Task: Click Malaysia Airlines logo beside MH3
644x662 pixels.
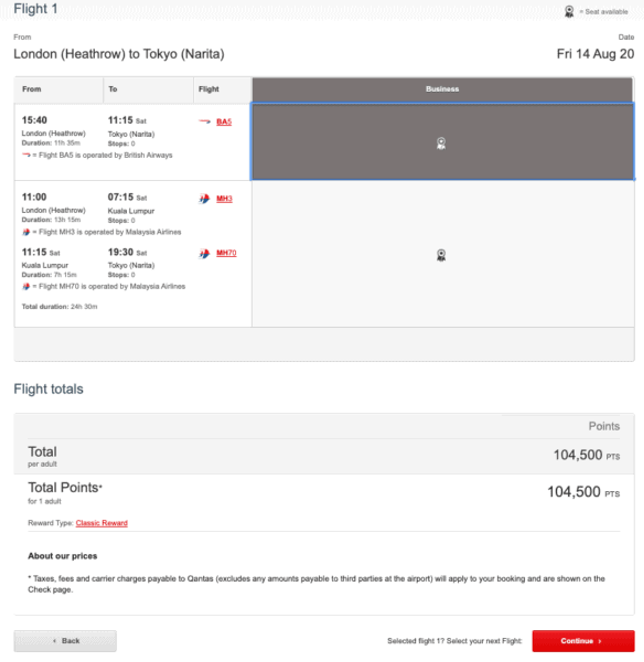Action: [204, 198]
